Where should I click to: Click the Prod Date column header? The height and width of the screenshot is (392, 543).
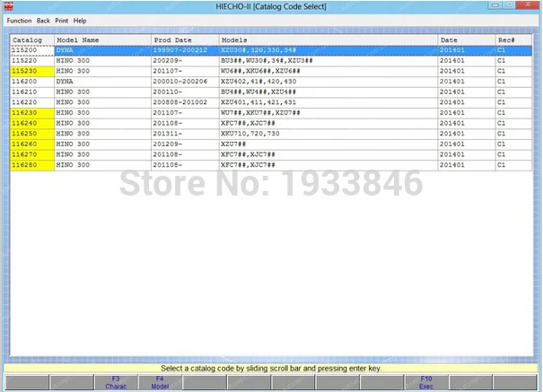click(185, 39)
